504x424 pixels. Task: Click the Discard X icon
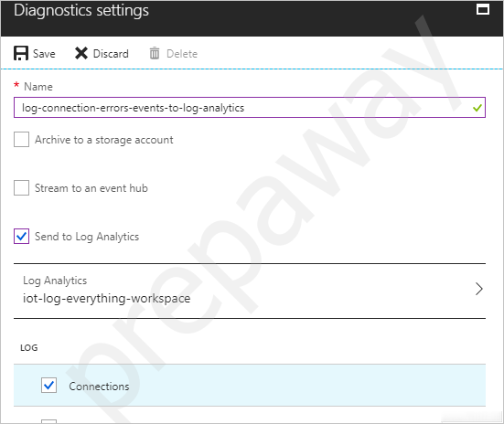[81, 53]
